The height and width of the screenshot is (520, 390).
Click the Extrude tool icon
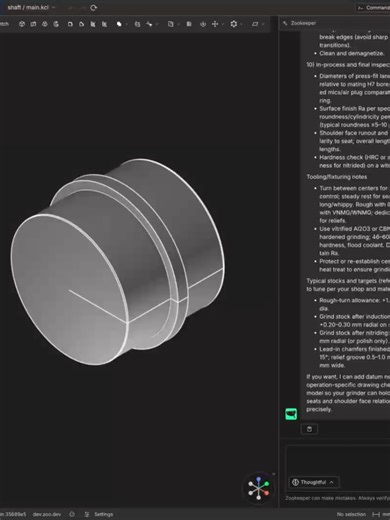pos(22,24)
